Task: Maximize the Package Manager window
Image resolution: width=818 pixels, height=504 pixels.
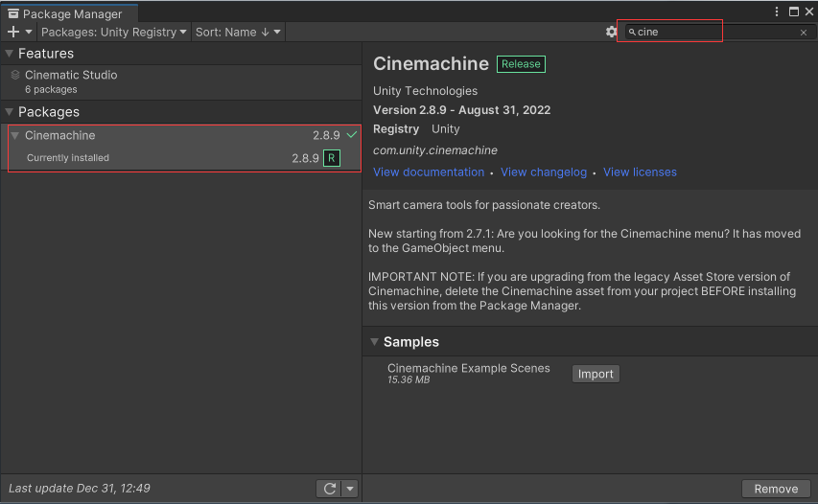Action: coord(793,11)
